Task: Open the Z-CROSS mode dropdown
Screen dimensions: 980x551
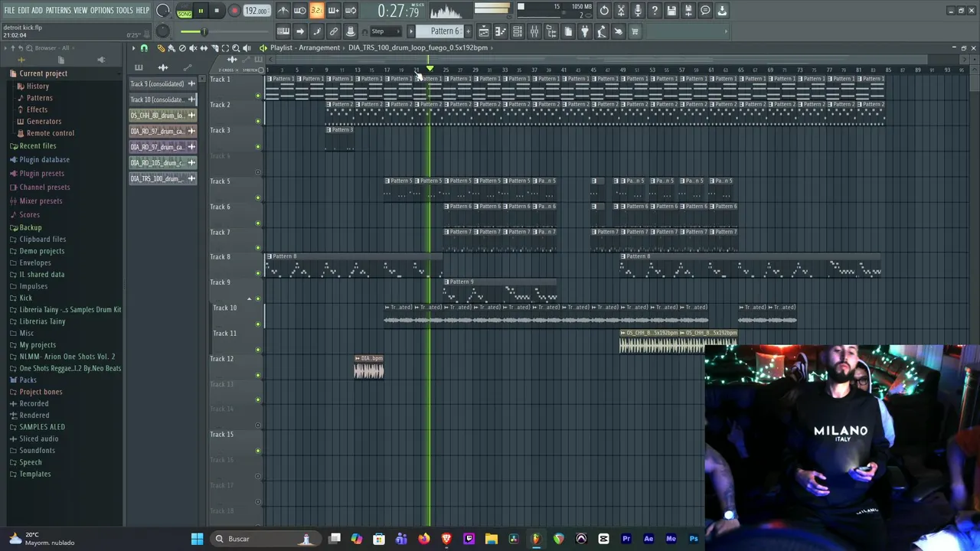Action: pyautogui.click(x=228, y=70)
